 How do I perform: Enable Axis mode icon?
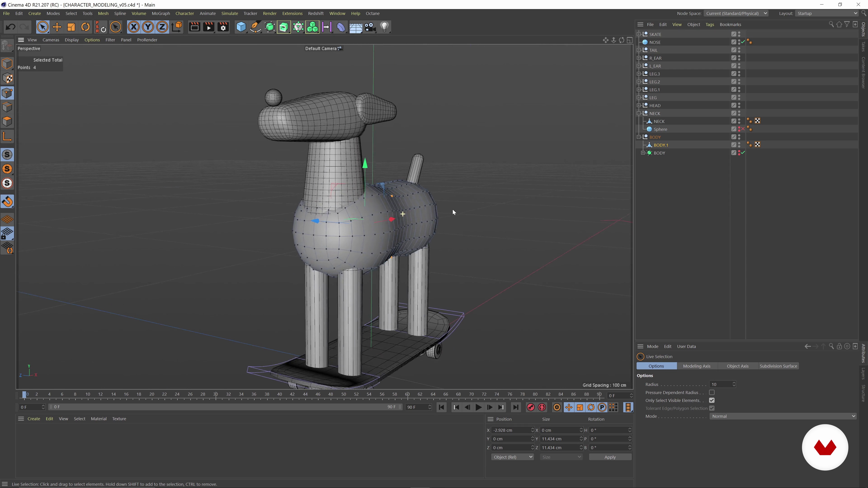tap(7, 136)
